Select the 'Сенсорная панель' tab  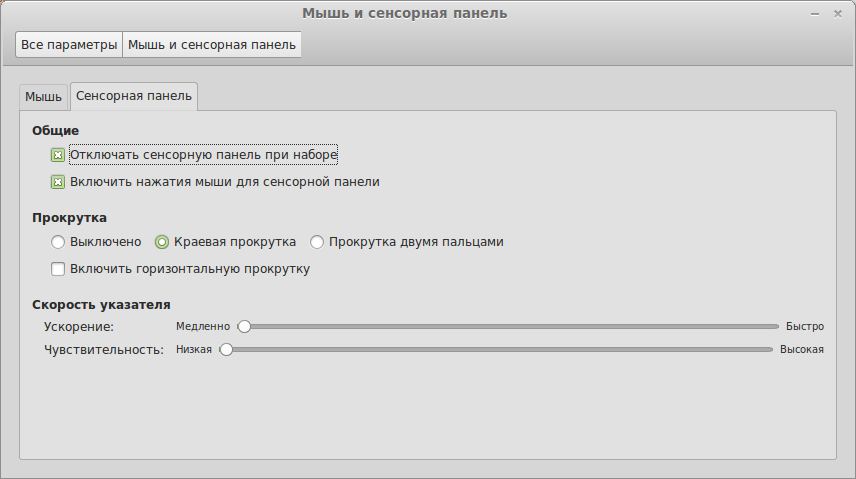(134, 96)
